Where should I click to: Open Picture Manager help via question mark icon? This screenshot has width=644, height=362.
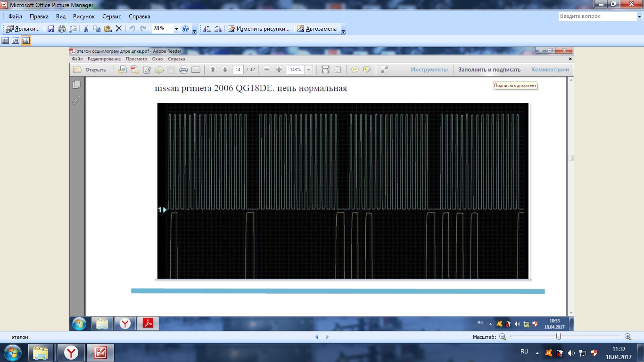tap(185, 29)
